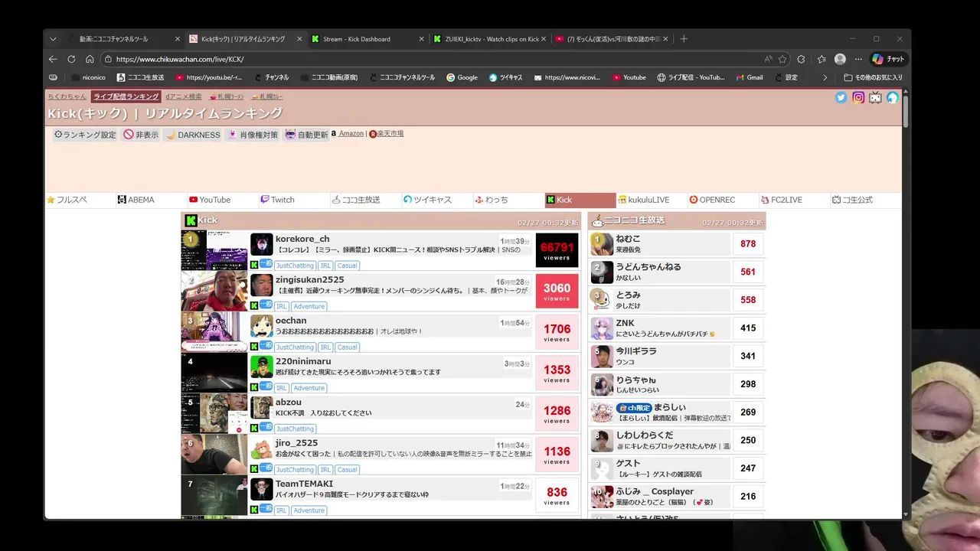Open the favorites list icon in toolbar
The height and width of the screenshot is (551, 980).
point(822,59)
